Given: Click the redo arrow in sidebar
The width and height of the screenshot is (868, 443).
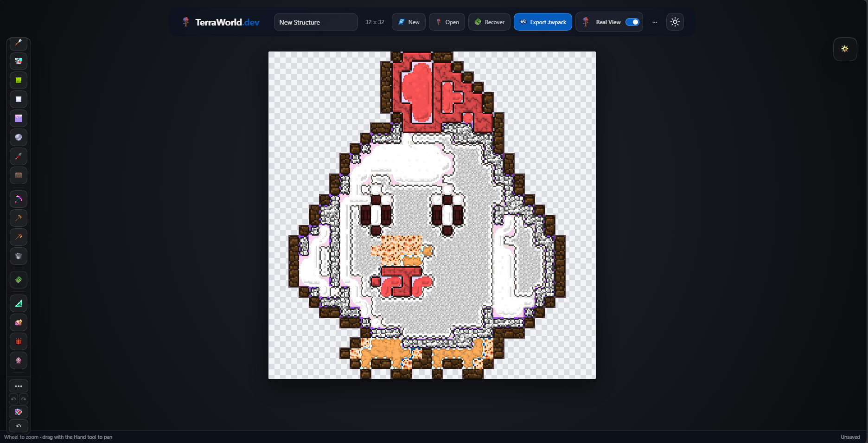Looking at the screenshot, I should 24,399.
